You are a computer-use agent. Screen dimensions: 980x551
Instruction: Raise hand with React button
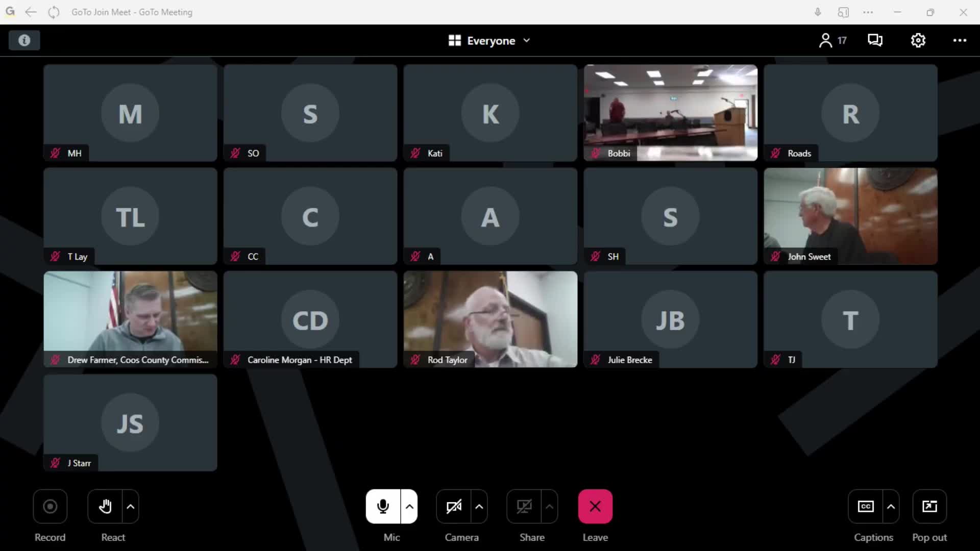[x=105, y=506]
